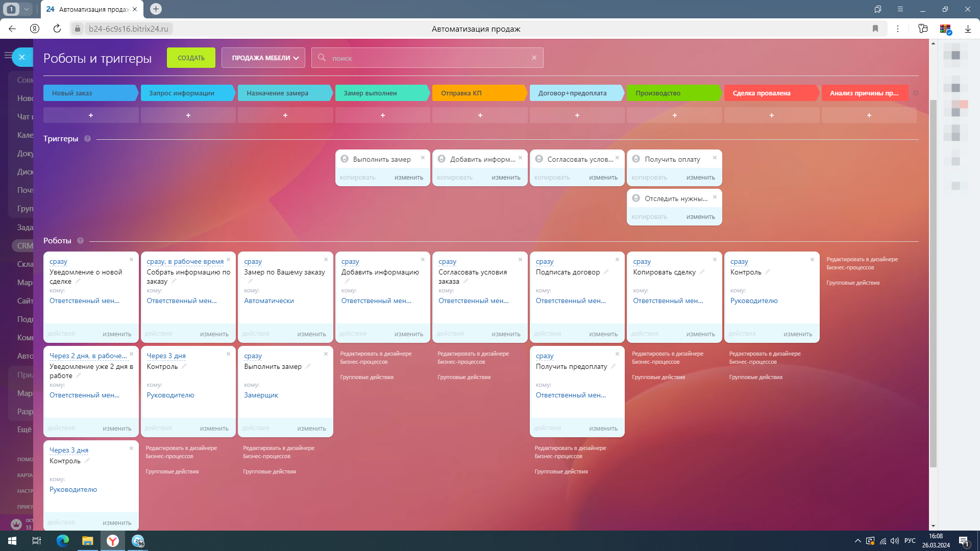Viewport: 980px width, 551px height.
Task: Close the left sidebar with blue X button
Action: coord(22,58)
